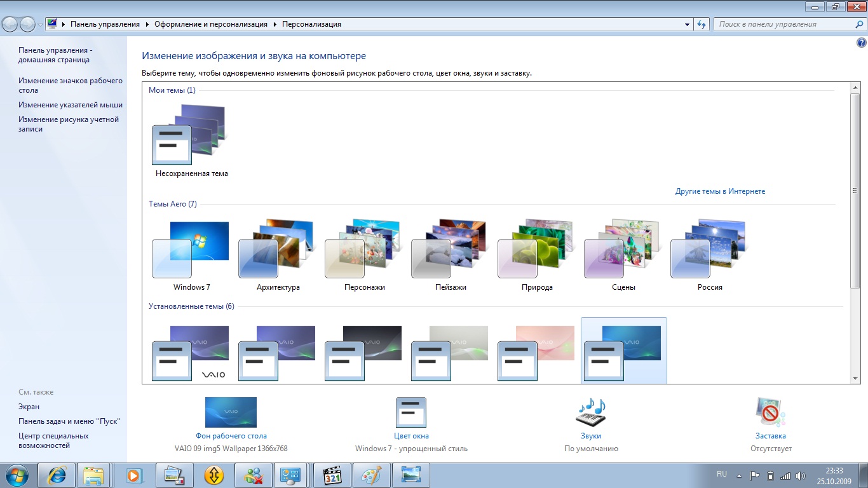The height and width of the screenshot is (488, 868).
Task: Select the unsaved theme 'Несохраненная тема'
Action: (x=191, y=141)
